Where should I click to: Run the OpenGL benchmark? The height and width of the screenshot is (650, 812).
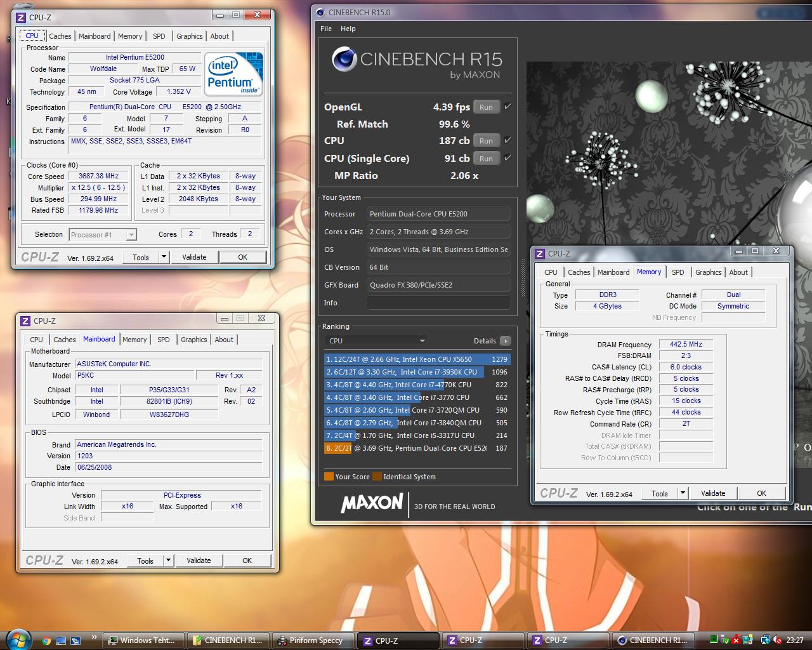pyautogui.click(x=486, y=107)
